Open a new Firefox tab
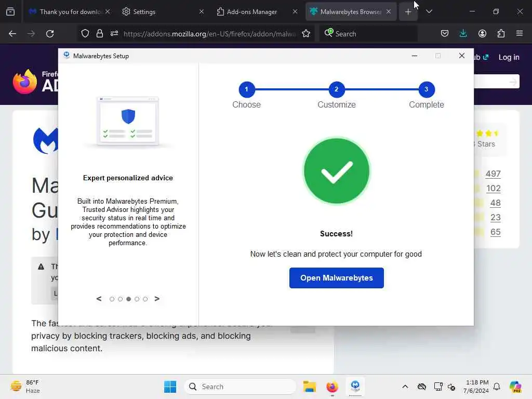532x399 pixels. tap(408, 11)
